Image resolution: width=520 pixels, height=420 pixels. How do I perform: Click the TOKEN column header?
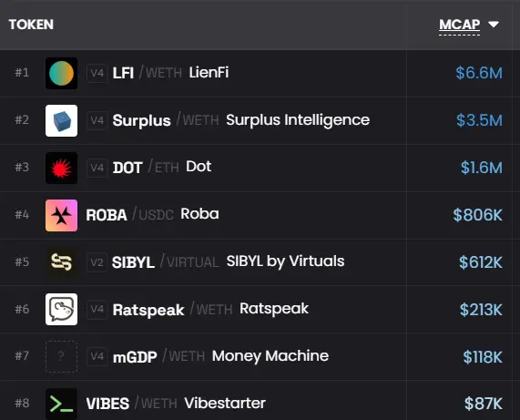click(x=31, y=25)
